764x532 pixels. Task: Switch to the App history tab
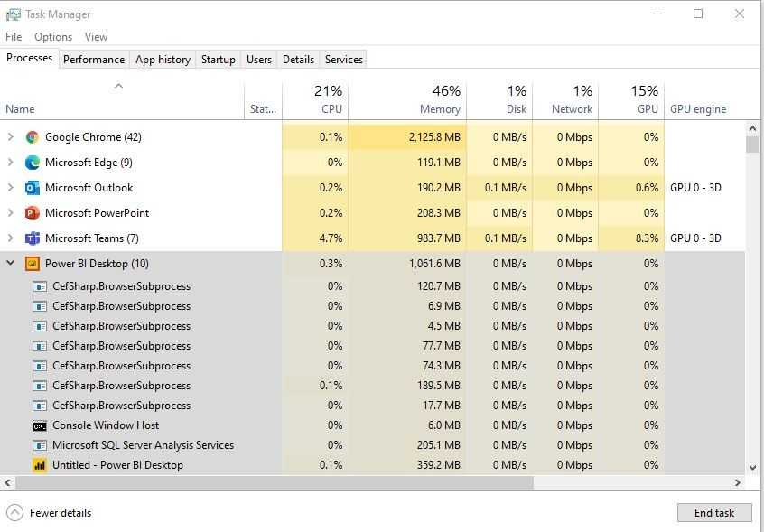pos(163,60)
